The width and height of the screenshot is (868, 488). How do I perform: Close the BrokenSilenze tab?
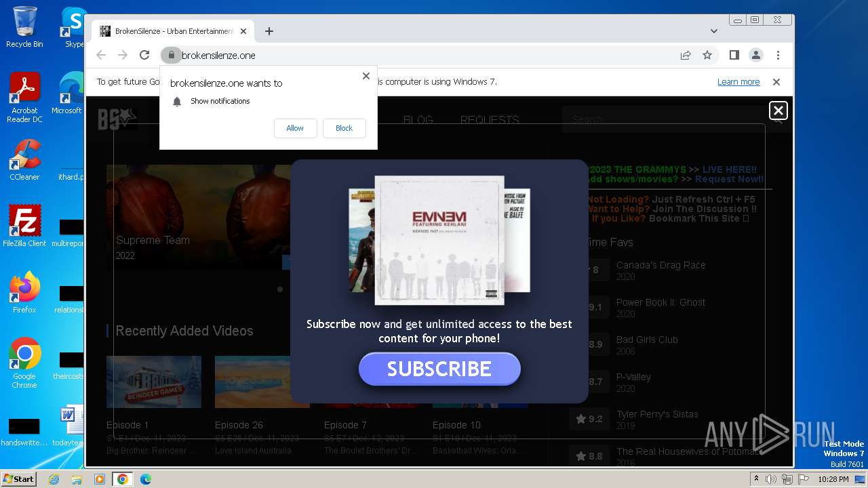coord(243,31)
